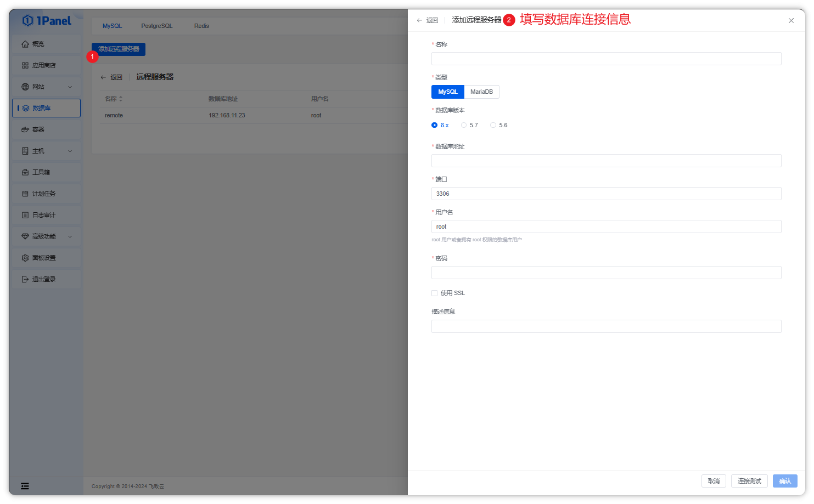
Task: Click the 数据库地址 column header
Action: pyautogui.click(x=223, y=99)
